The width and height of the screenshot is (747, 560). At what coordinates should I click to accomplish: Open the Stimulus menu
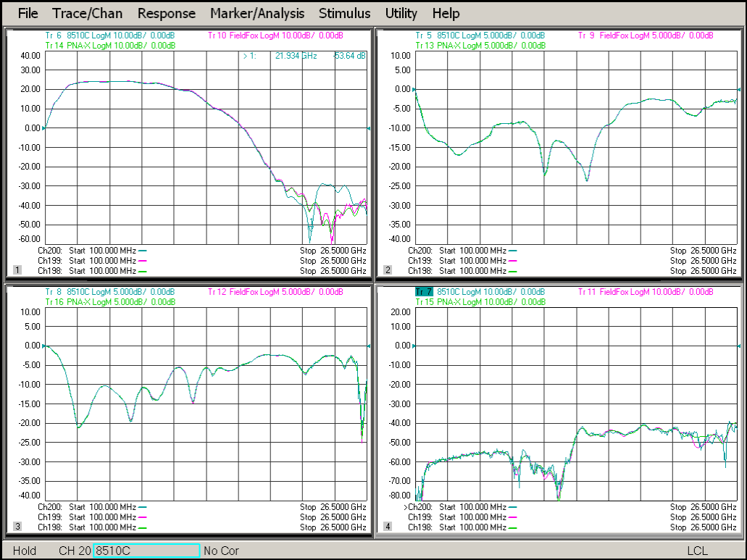pos(344,13)
